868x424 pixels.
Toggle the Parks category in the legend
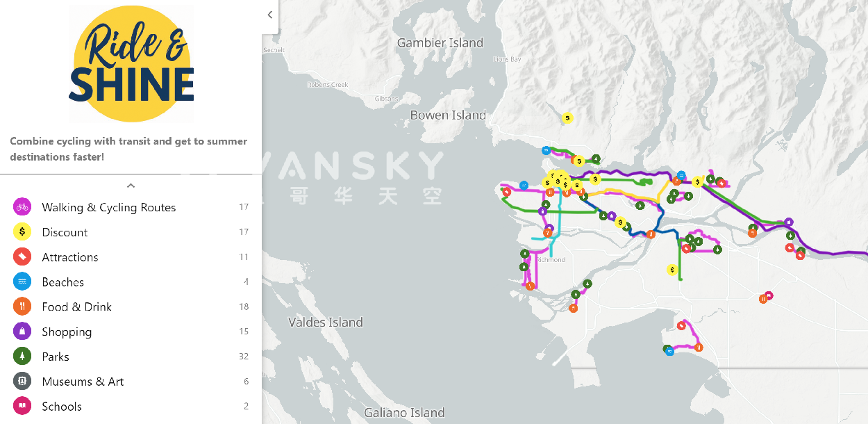click(x=56, y=357)
